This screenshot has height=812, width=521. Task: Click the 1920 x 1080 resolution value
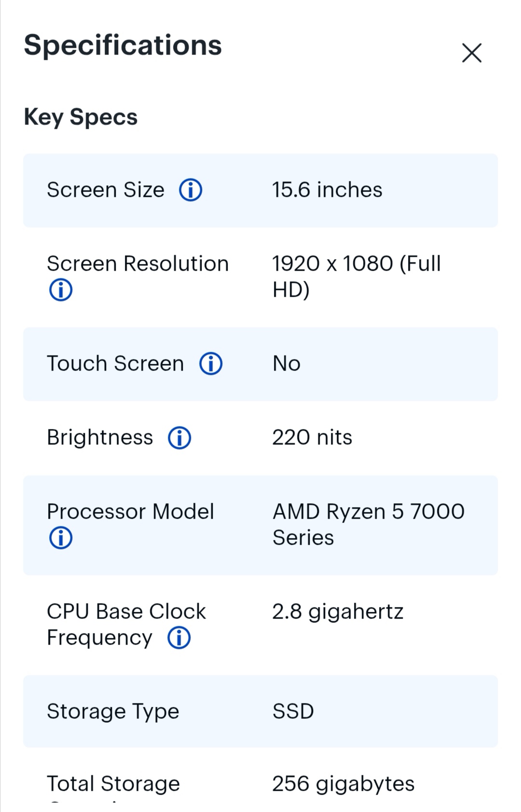356,276
